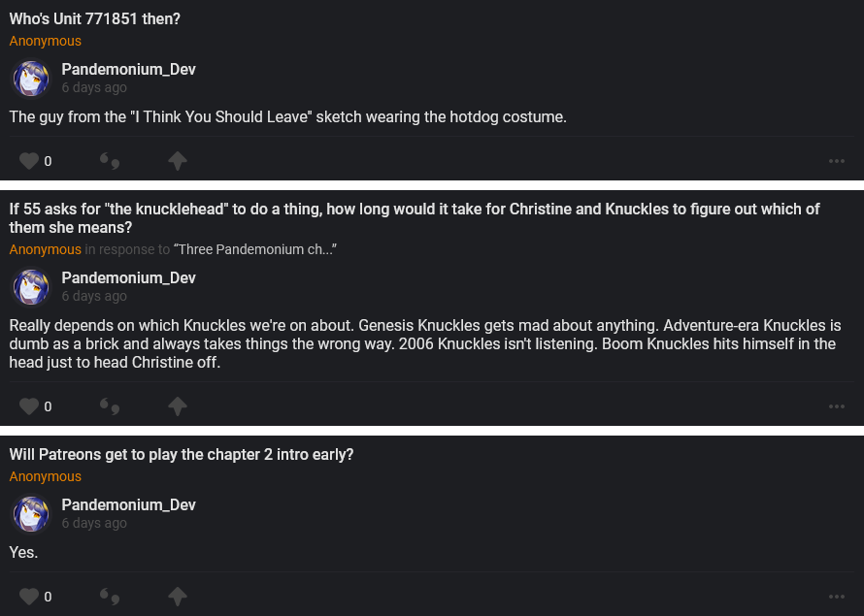Share the hotdog costume answer using arrow icon

177,161
